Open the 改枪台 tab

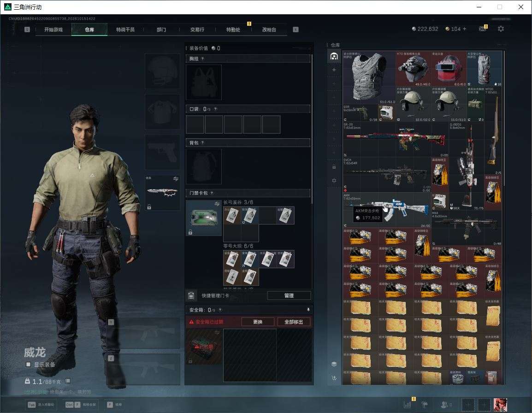[269, 29]
